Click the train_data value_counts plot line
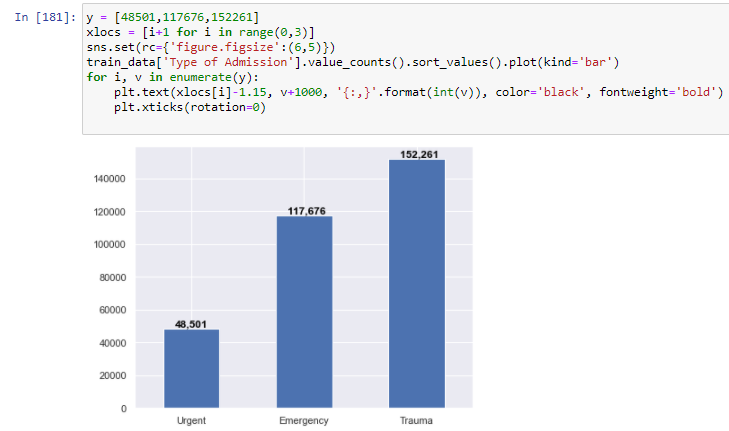 353,62
